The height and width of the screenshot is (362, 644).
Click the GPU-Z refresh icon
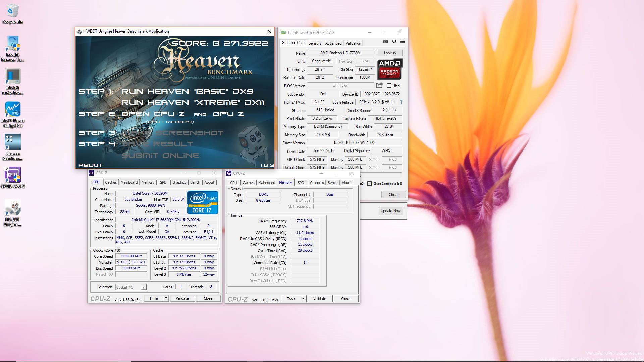coord(394,41)
